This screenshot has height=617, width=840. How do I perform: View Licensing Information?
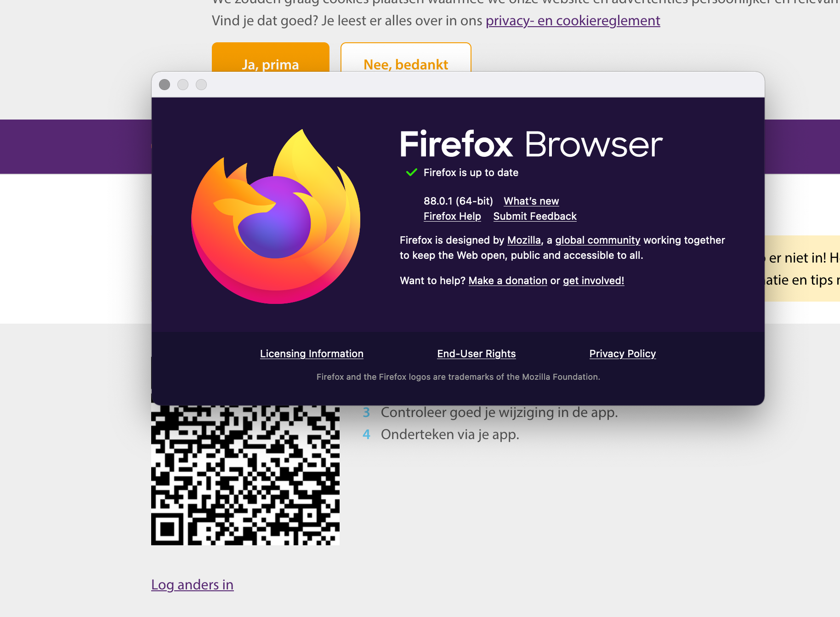click(312, 354)
